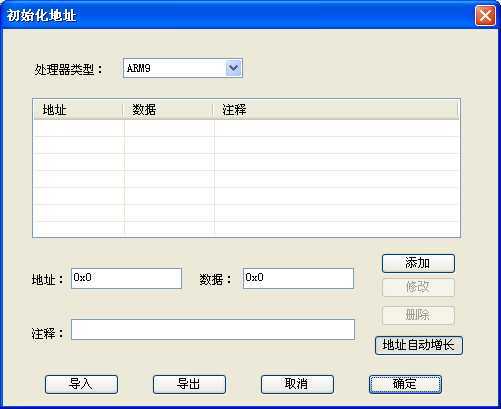The image size is (501, 409).
Task: Click the 地址 column header
Action: (x=78, y=110)
